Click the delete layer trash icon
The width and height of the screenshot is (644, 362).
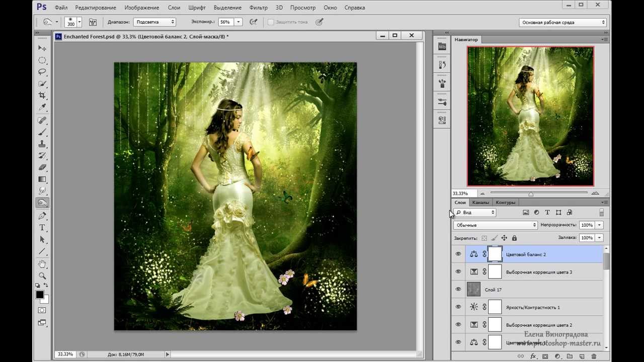tap(594, 356)
